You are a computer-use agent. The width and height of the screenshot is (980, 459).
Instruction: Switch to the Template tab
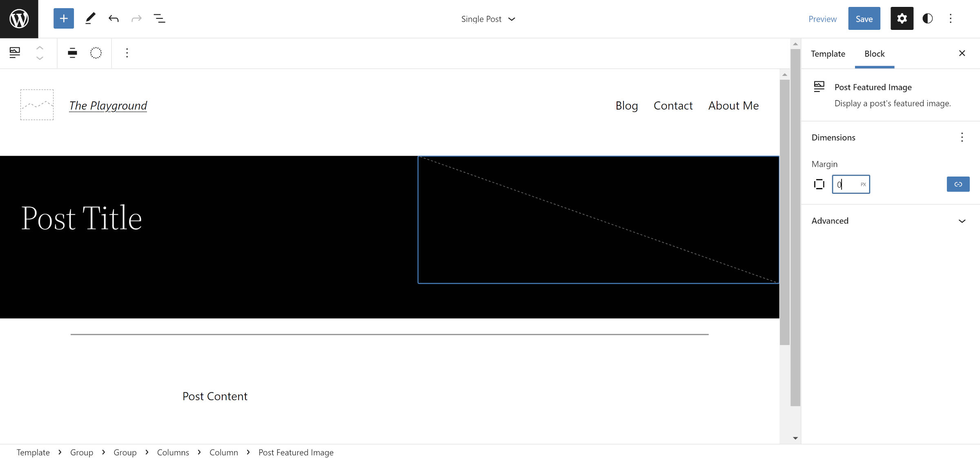828,54
